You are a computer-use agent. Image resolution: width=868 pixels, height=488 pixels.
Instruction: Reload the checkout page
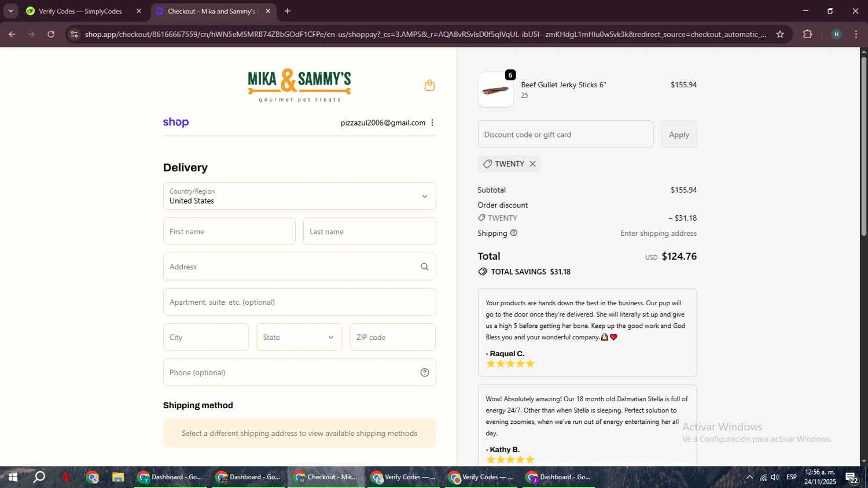(51, 34)
